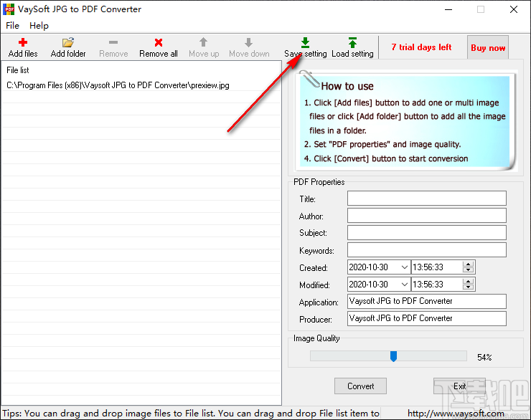Click the Buy now button
Viewport: 531px width, 420px height.
coord(488,48)
